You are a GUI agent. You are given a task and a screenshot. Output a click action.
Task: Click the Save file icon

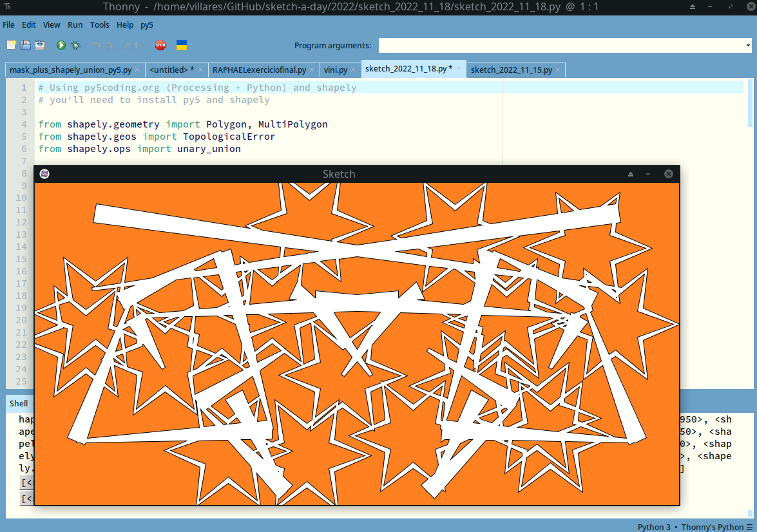tap(40, 45)
